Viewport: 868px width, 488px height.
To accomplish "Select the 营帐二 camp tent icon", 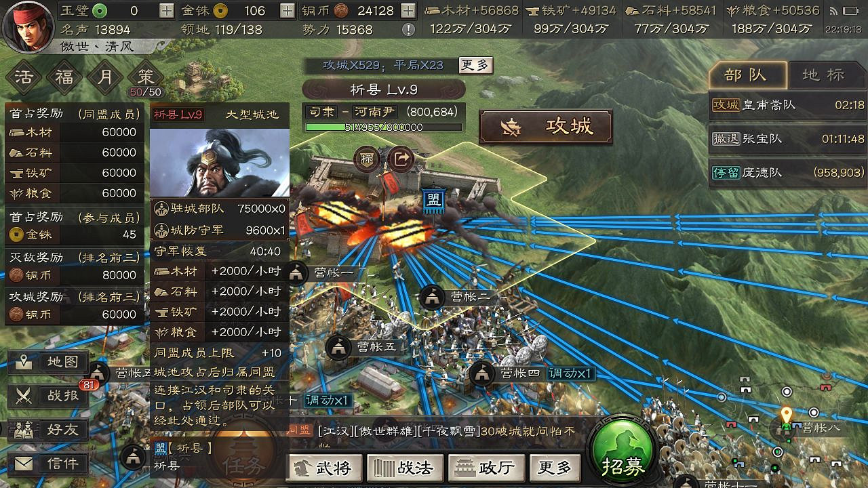I will tap(432, 297).
